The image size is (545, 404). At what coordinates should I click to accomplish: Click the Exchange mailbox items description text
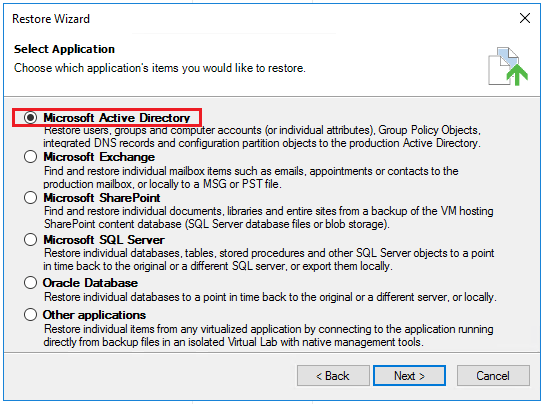(251, 177)
